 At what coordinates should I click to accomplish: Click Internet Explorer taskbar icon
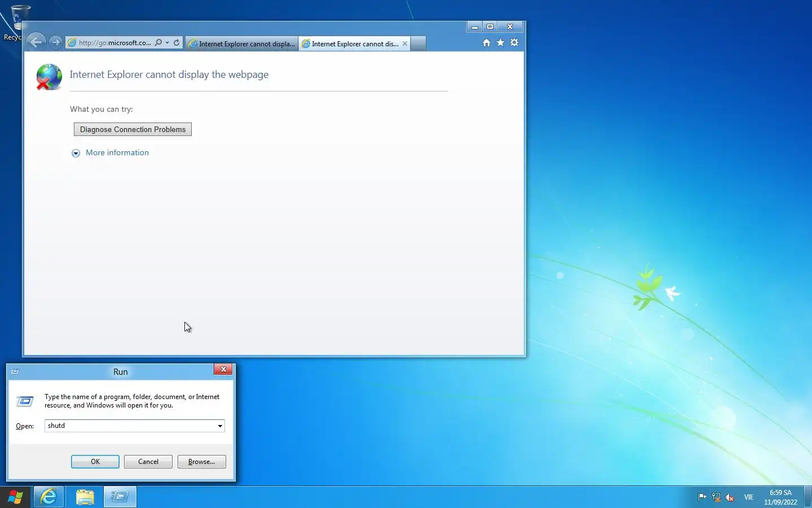[49, 497]
